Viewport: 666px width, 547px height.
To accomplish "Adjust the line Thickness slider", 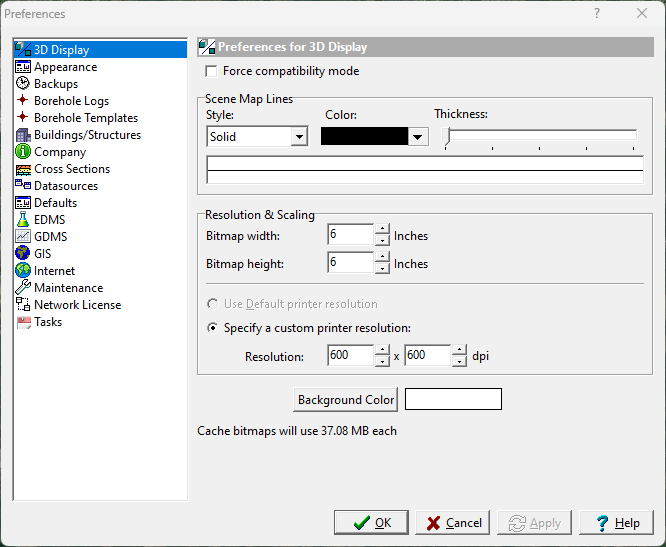I will (x=449, y=136).
